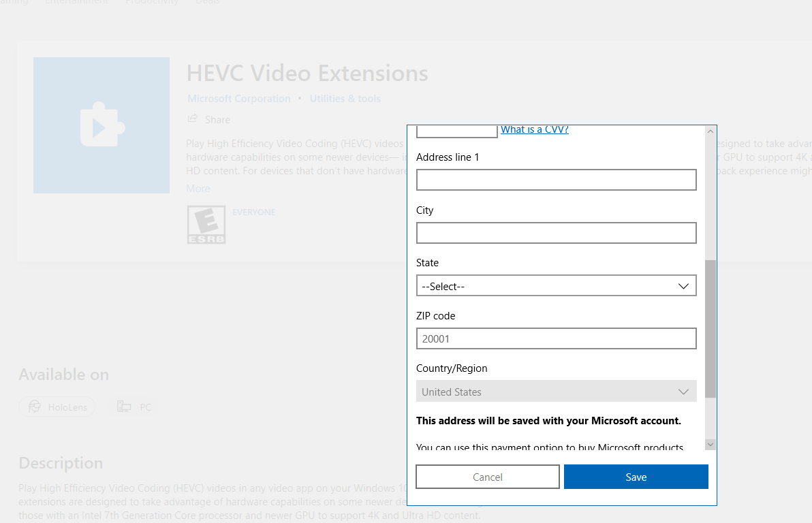Click the Country/Region label
This screenshot has height=523, width=812.
(x=452, y=368)
